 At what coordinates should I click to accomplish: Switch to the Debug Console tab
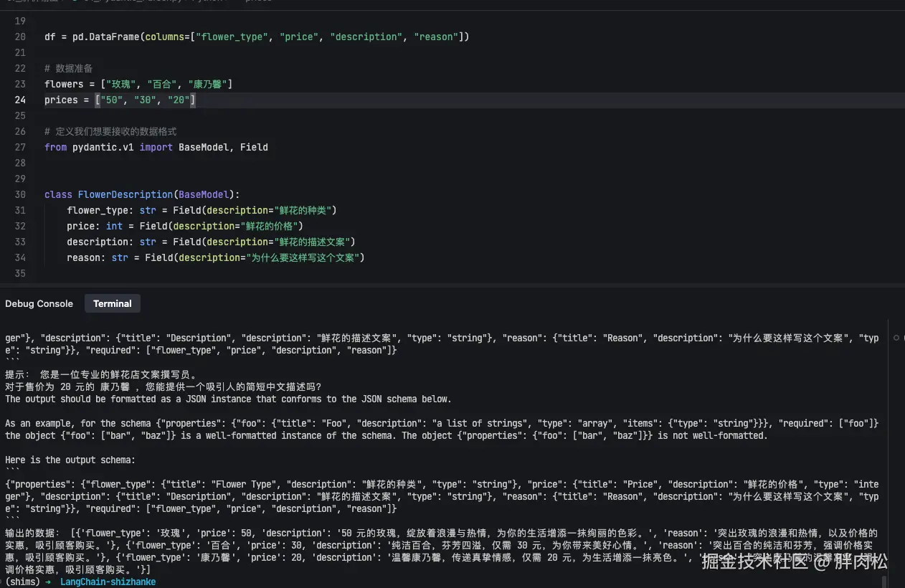tap(39, 304)
